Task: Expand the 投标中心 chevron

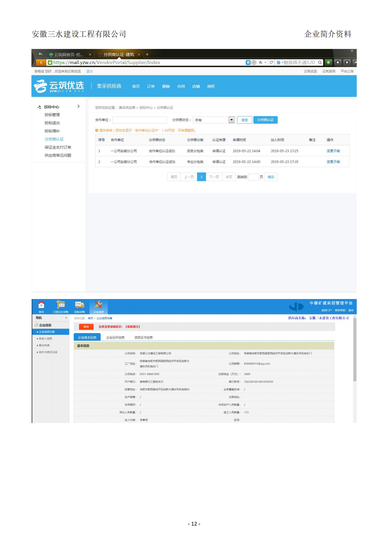Action: 79,106
